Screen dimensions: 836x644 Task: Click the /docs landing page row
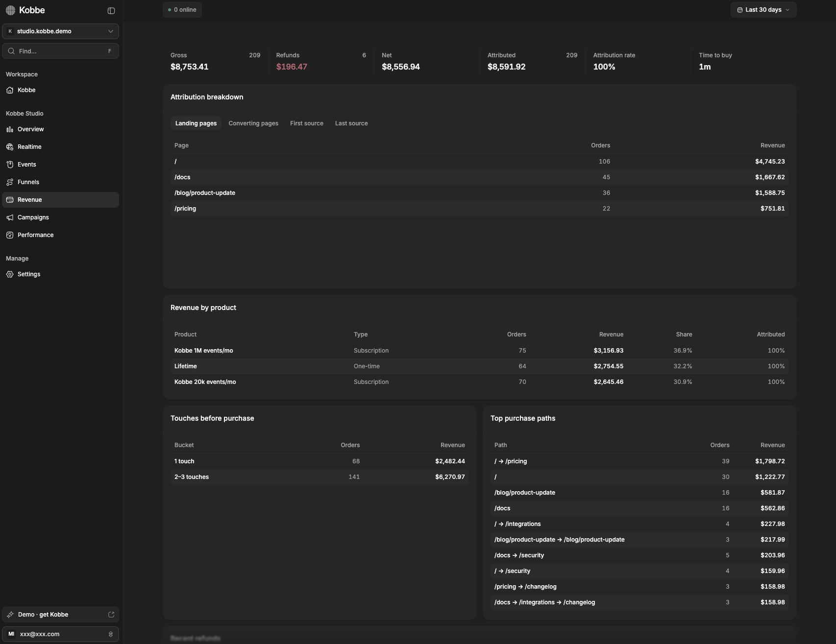(x=479, y=177)
